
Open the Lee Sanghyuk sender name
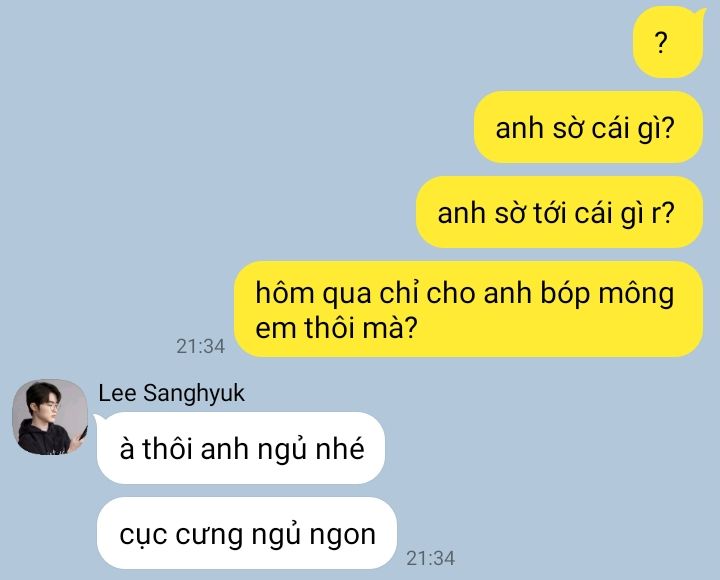(171, 394)
